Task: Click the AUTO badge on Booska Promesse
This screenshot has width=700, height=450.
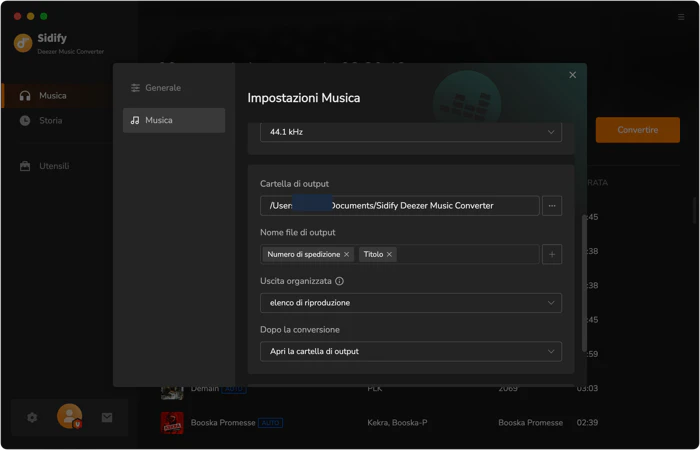Action: [271, 423]
